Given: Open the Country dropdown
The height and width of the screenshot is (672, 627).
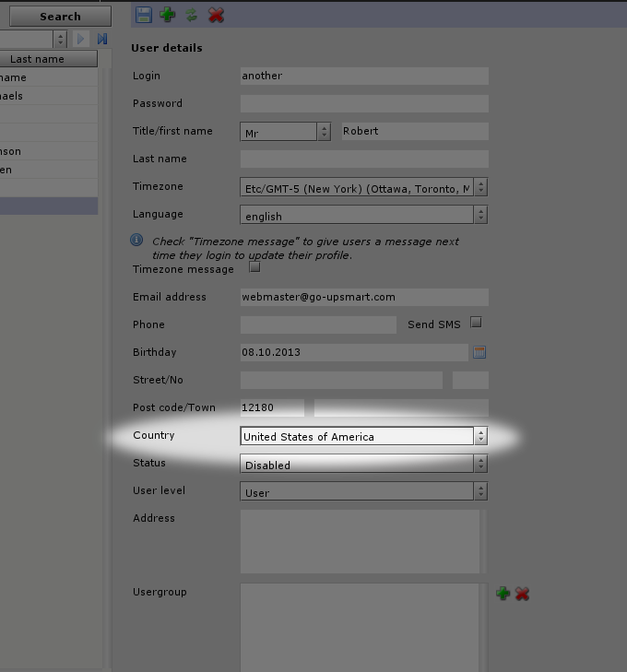Looking at the screenshot, I should (479, 436).
